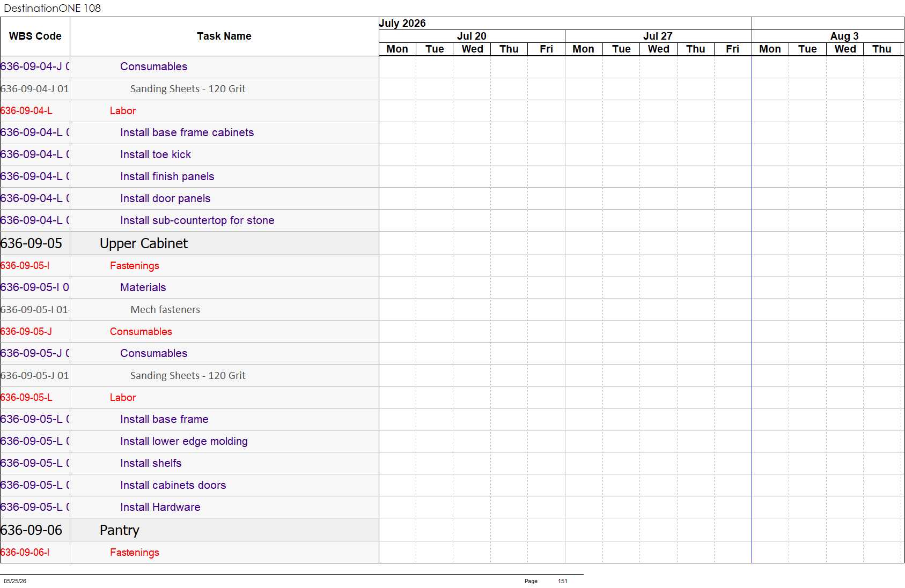The image size is (905, 588).
Task: Click the July 2026 month header
Action: tap(402, 23)
